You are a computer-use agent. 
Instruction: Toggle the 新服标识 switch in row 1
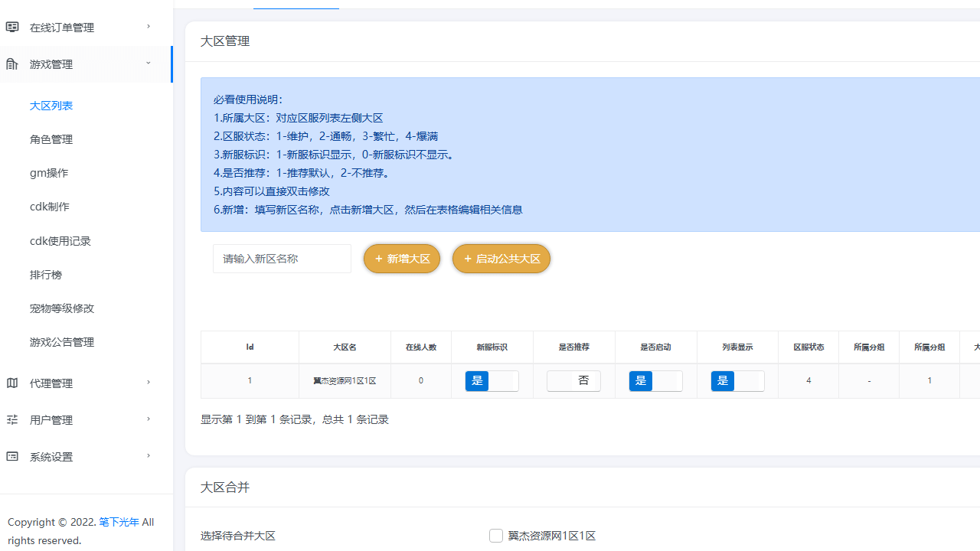(492, 381)
